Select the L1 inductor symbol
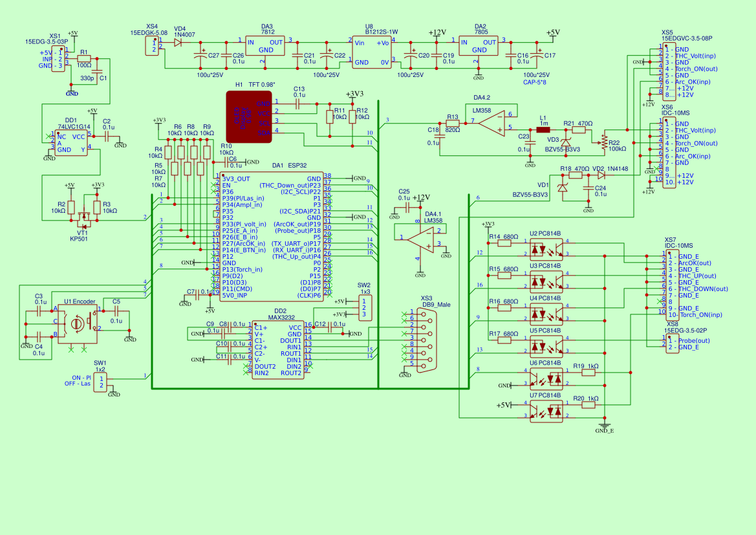 [543, 130]
